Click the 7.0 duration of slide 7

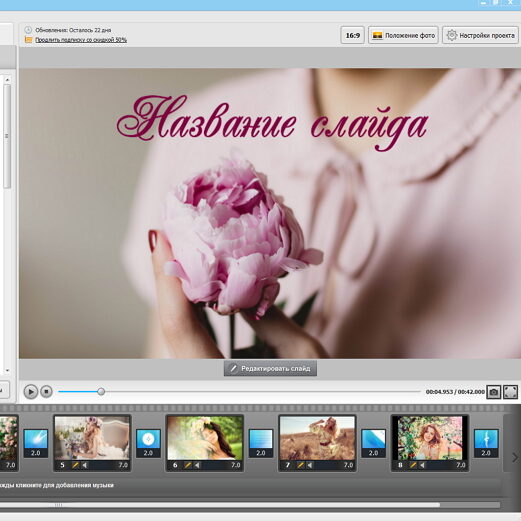[348, 465]
